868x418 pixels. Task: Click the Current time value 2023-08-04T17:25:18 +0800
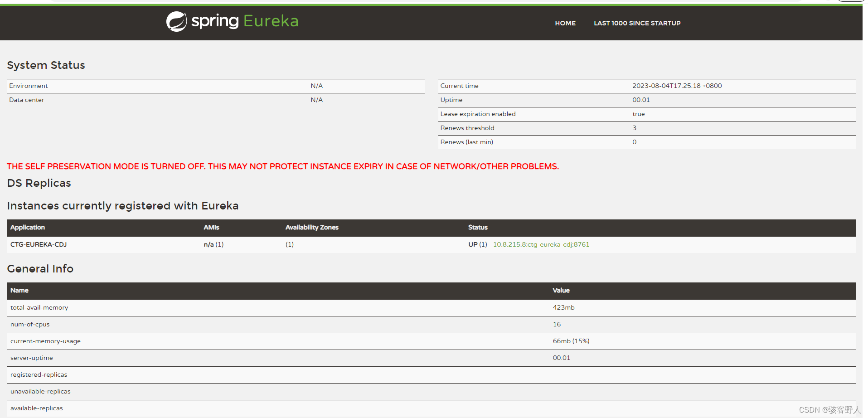click(x=677, y=86)
